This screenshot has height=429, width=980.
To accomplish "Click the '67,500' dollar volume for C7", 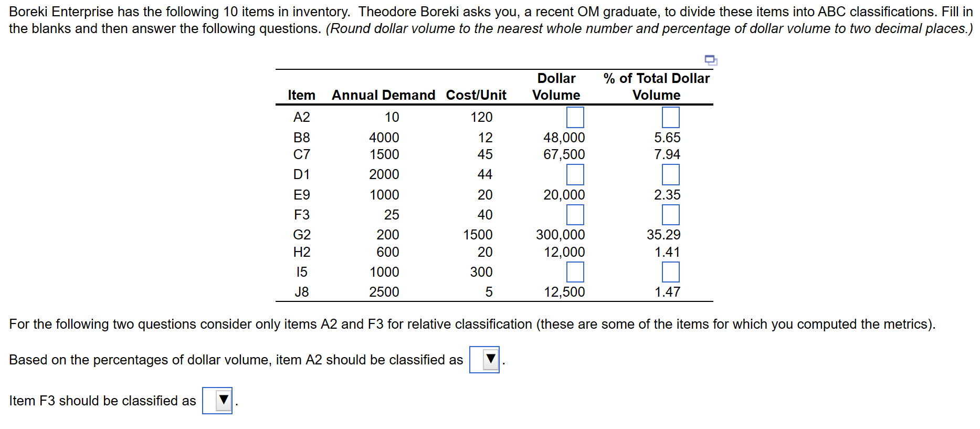I will click(564, 154).
